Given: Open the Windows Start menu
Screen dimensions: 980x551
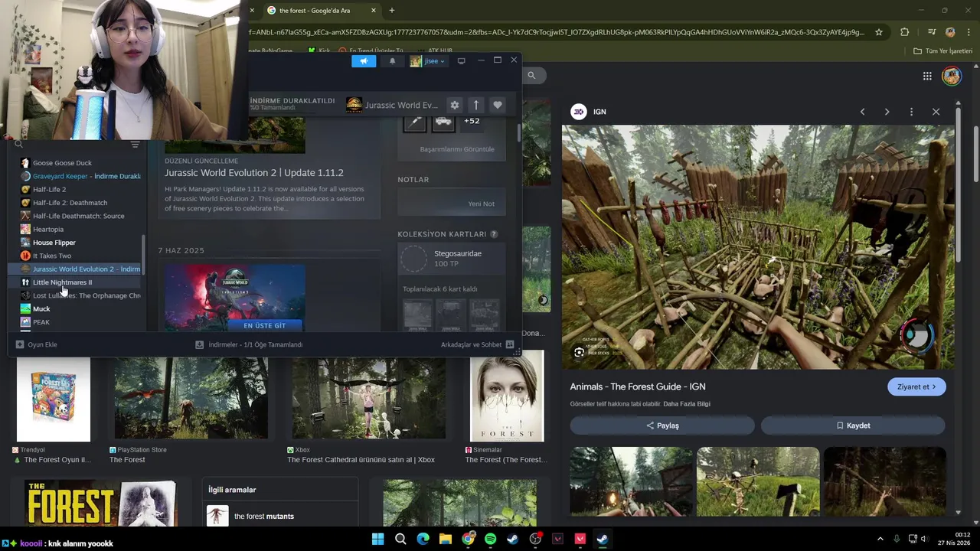Looking at the screenshot, I should 378,539.
